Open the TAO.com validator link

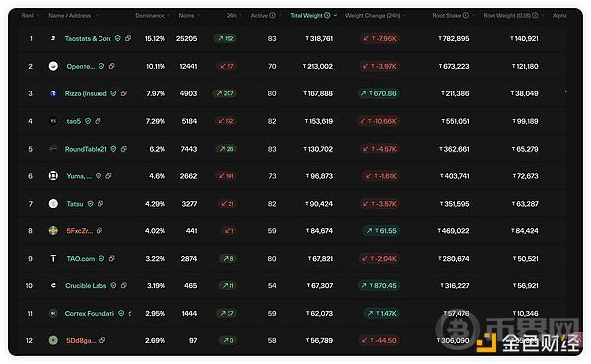pos(81,258)
